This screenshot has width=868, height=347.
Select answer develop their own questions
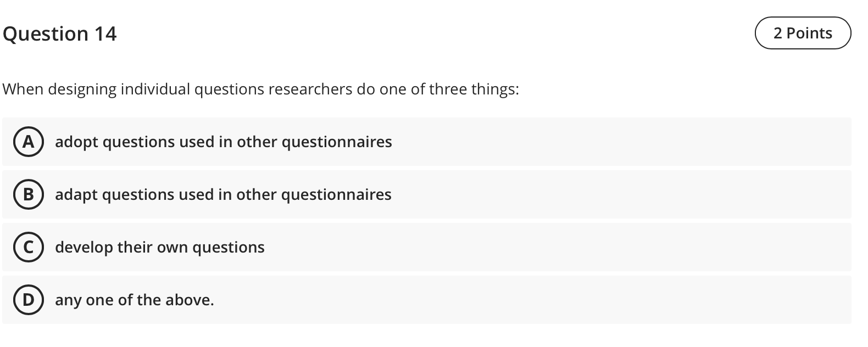tap(159, 247)
